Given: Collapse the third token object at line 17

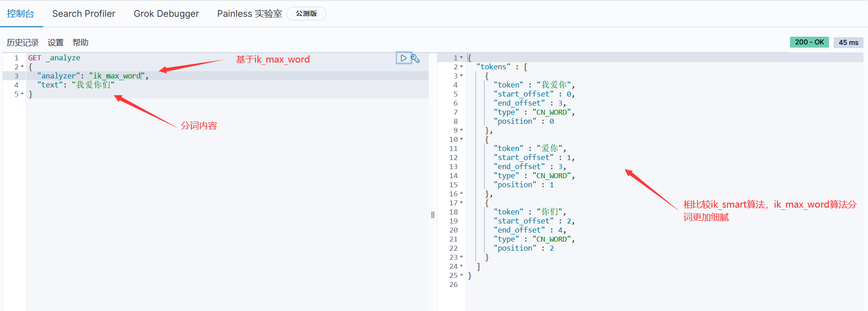Looking at the screenshot, I should [x=461, y=203].
